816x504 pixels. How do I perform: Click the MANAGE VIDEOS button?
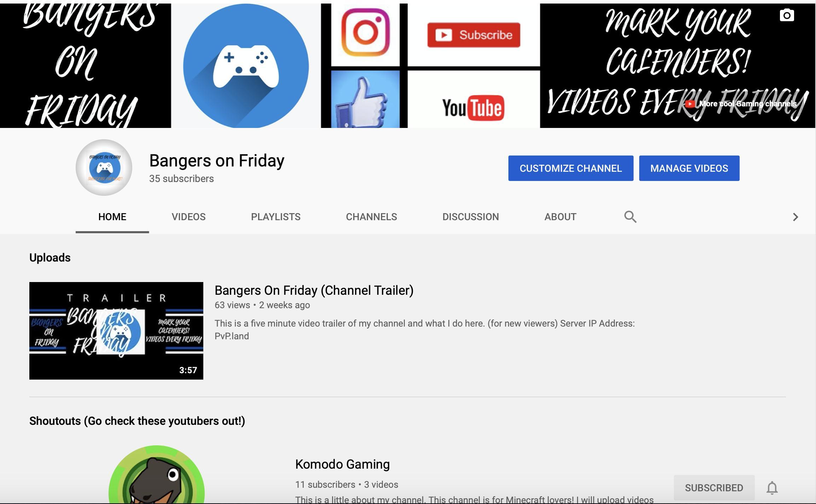click(689, 168)
